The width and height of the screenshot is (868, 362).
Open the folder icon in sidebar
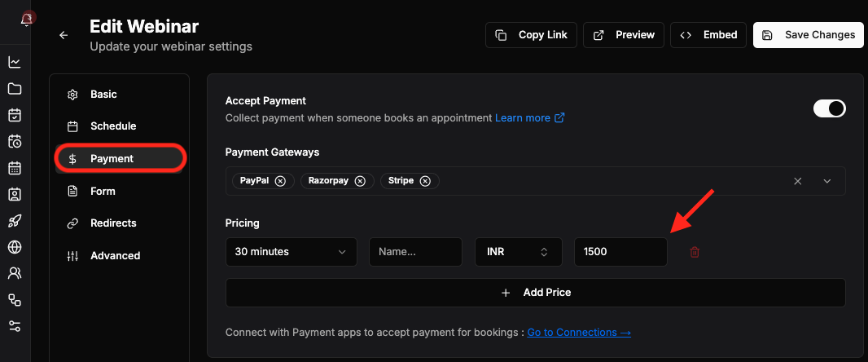[15, 89]
